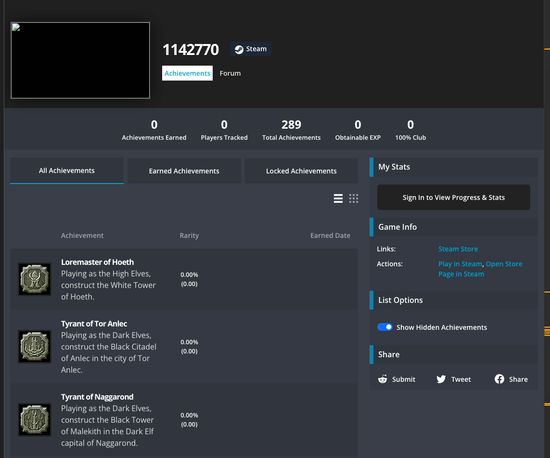The height and width of the screenshot is (458, 550).
Task: Select the Locked Achievements tab
Action: [x=301, y=171]
